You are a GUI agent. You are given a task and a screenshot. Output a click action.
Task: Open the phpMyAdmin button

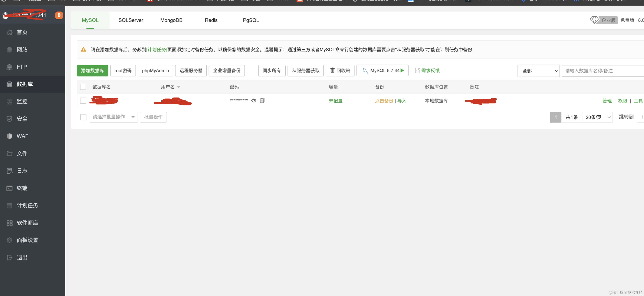[x=155, y=71]
